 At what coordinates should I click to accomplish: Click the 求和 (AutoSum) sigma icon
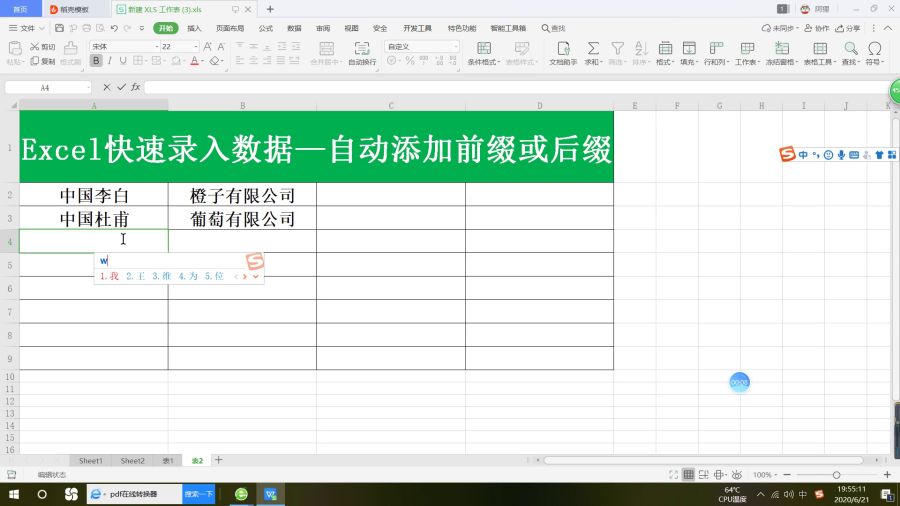pyautogui.click(x=592, y=48)
